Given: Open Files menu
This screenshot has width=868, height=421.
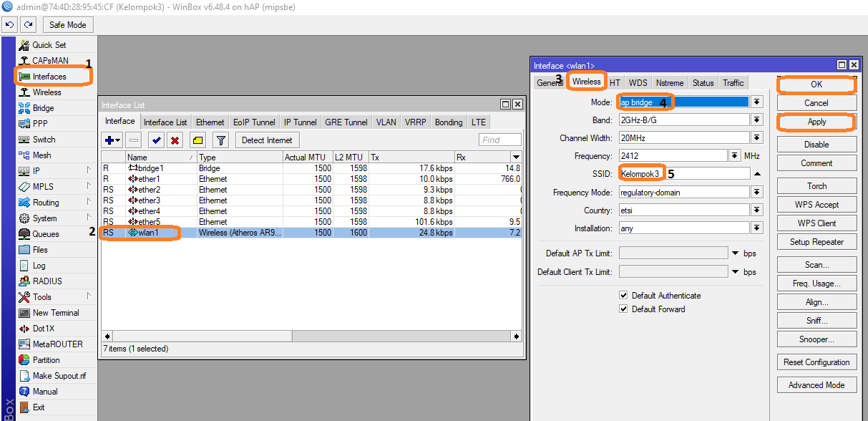Looking at the screenshot, I should pyautogui.click(x=40, y=250).
